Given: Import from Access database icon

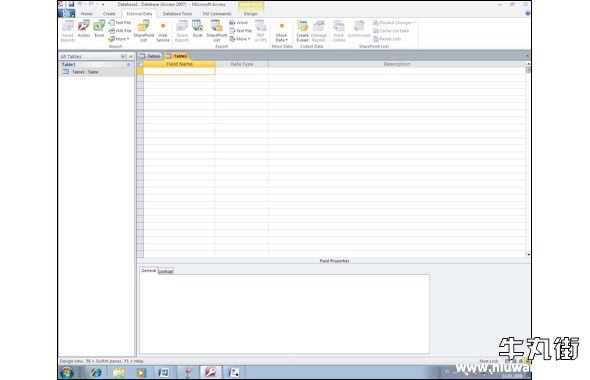Looking at the screenshot, I should (x=84, y=29).
